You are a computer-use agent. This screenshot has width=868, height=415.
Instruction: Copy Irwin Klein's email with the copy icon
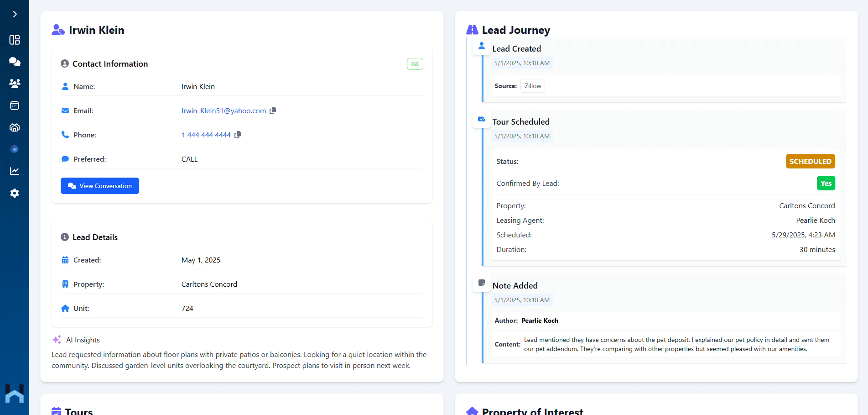pyautogui.click(x=273, y=110)
